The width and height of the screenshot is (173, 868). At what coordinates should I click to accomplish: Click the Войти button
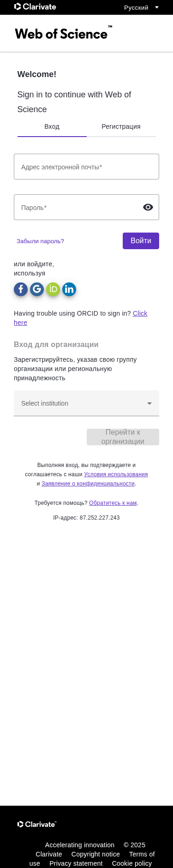(141, 241)
